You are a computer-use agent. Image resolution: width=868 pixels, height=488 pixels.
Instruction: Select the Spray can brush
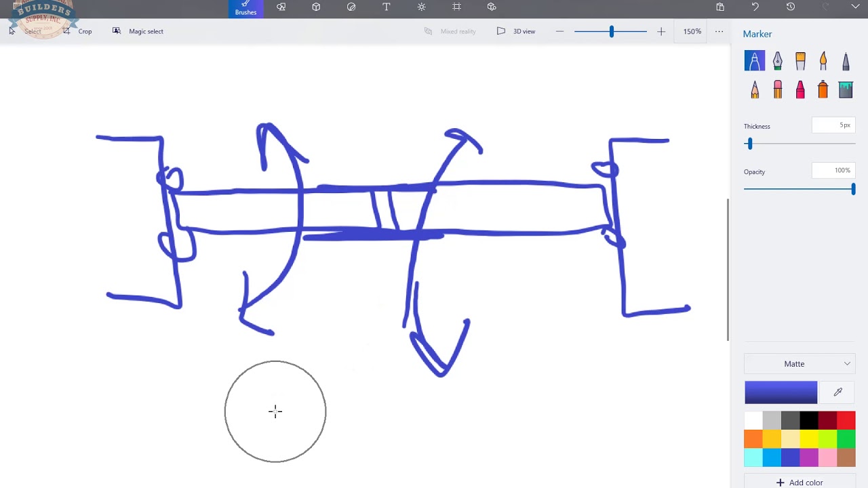[x=823, y=89]
